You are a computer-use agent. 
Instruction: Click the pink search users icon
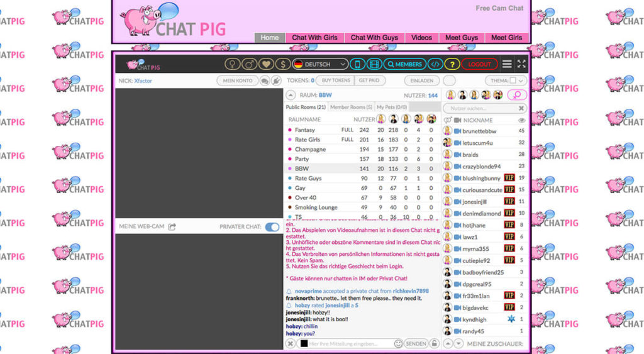click(x=517, y=95)
